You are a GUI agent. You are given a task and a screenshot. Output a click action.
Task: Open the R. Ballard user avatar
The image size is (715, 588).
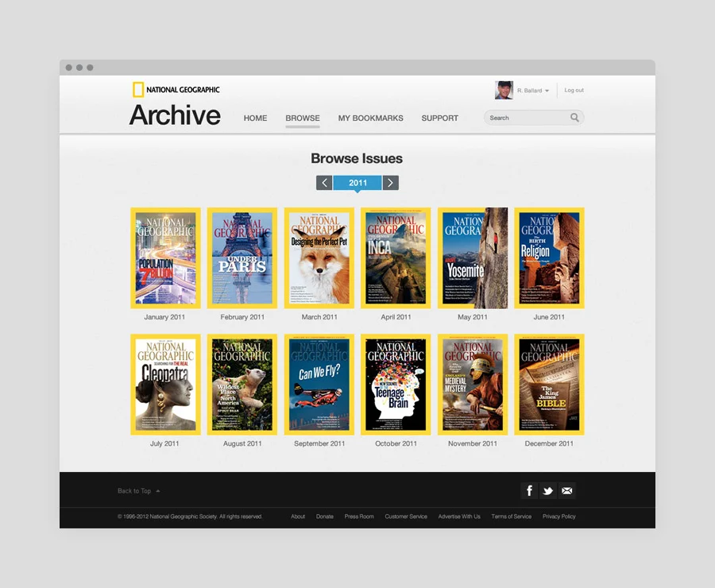[x=504, y=90]
